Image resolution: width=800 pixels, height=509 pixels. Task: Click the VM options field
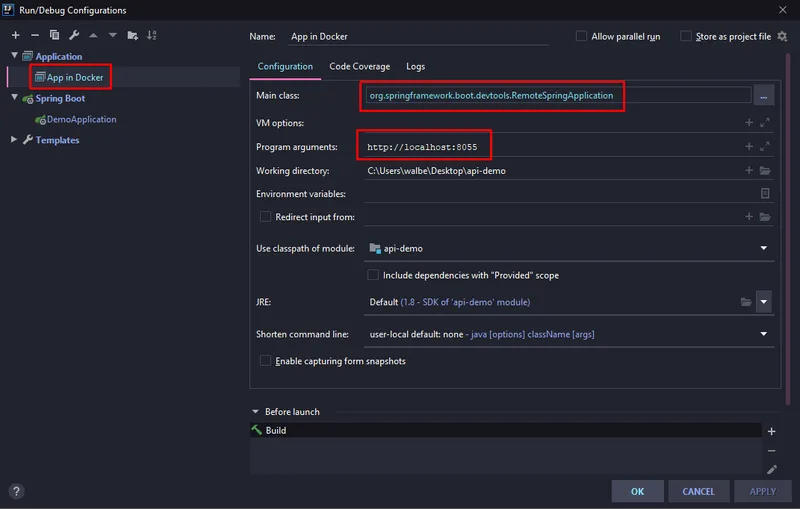552,123
